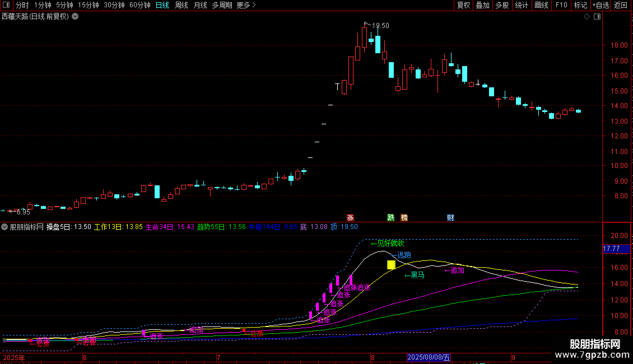Screen dimensions: 633x364
Task: Switch to 60分钟 chart period
Action: 140,5
